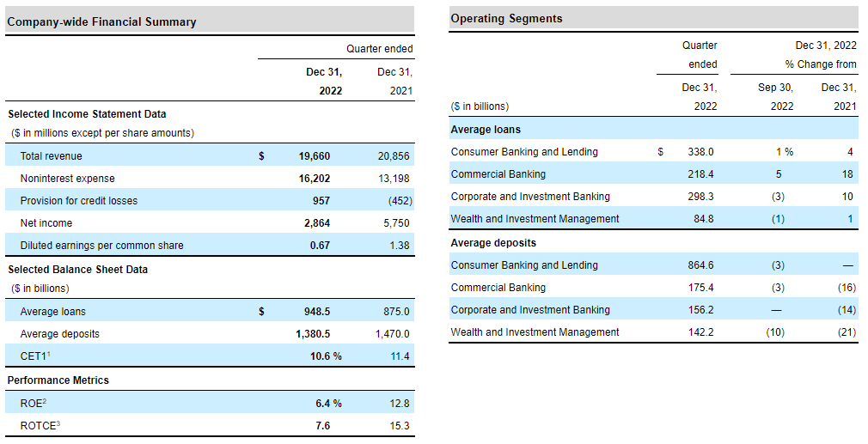The image size is (868, 444).
Task: Click CET1 value 10.6 %
Action: click(x=326, y=356)
